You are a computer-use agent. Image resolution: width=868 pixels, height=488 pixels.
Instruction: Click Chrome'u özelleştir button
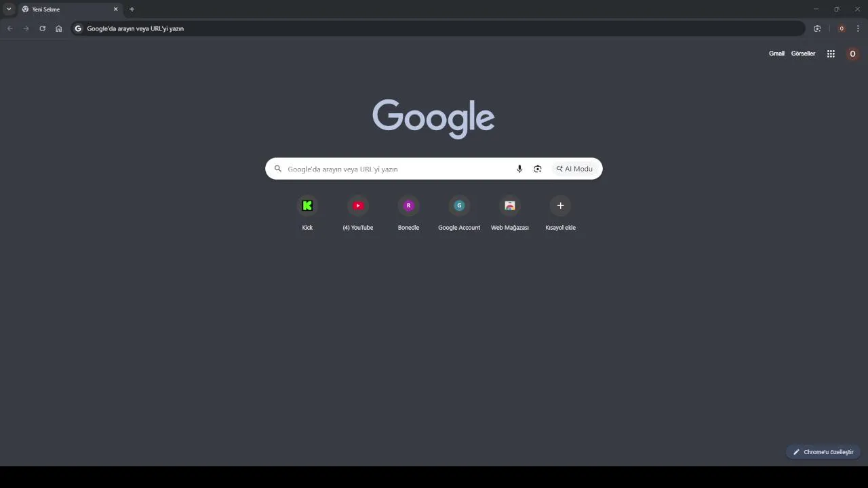[823, 452]
